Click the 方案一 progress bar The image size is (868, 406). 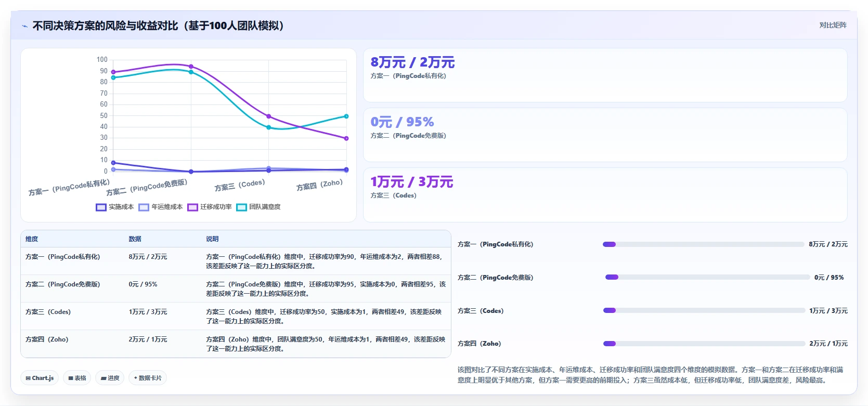point(703,244)
